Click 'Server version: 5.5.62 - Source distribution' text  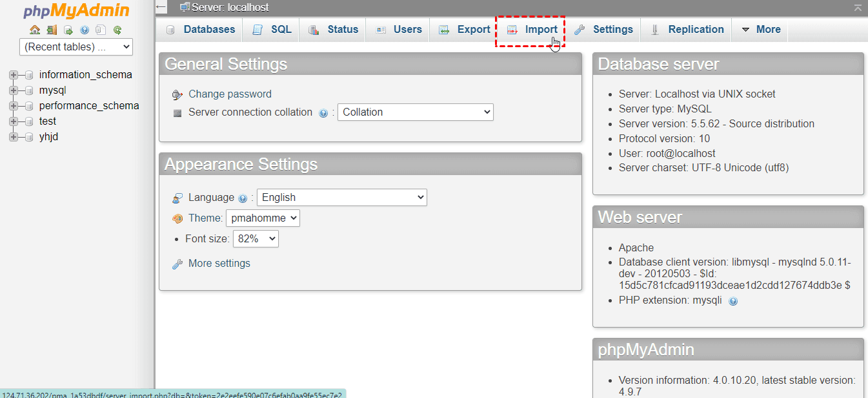pos(716,123)
